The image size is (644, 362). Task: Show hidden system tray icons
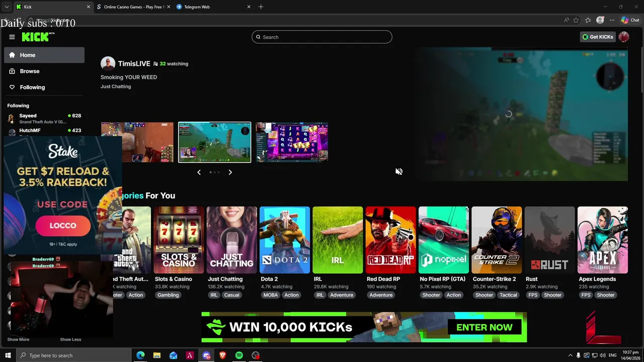point(570,355)
